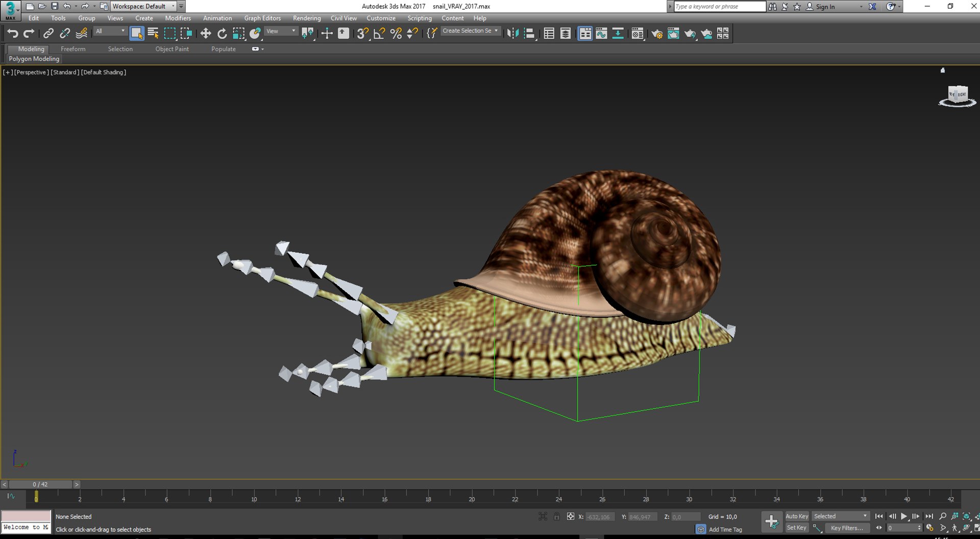Choose the Select and Rotate tool
Image resolution: width=980 pixels, height=539 pixels.
pyautogui.click(x=222, y=34)
